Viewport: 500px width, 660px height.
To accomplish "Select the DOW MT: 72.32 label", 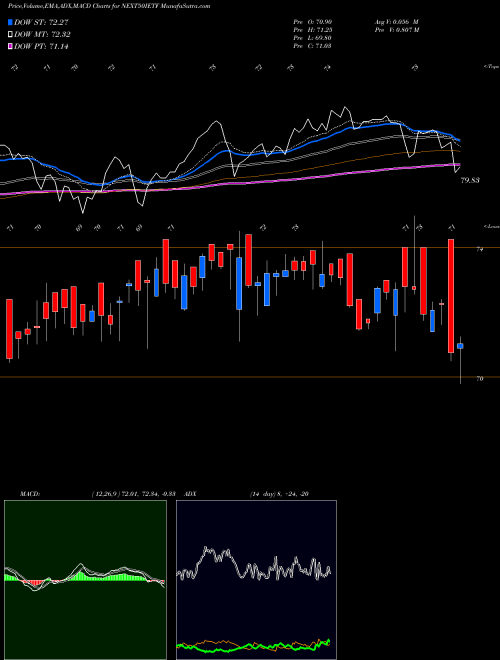I will pos(42,35).
